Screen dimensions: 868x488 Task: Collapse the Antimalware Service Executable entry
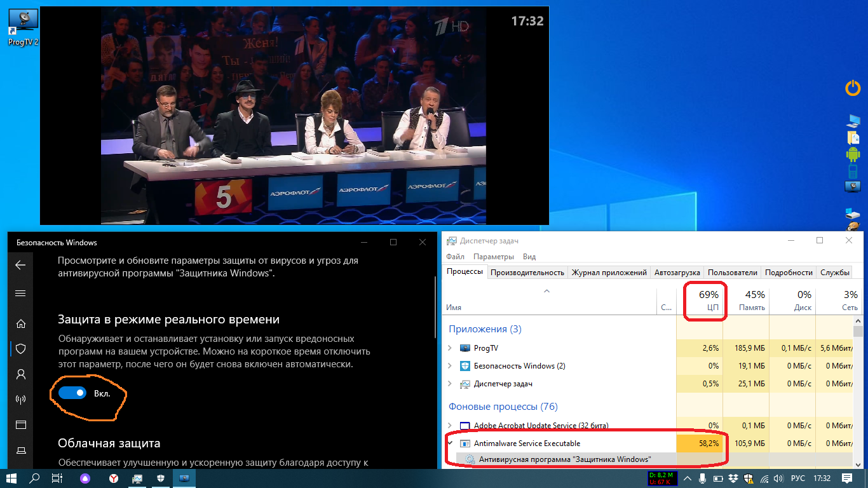pos(450,443)
